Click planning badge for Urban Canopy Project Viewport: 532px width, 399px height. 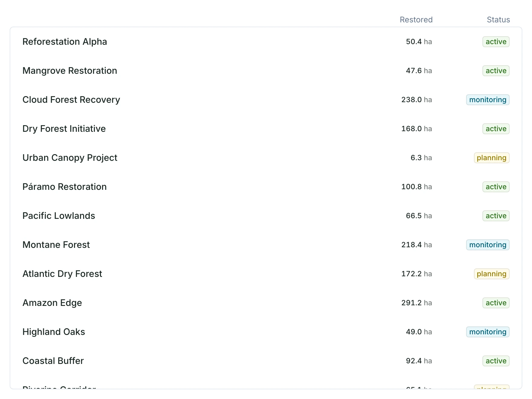[x=492, y=158]
